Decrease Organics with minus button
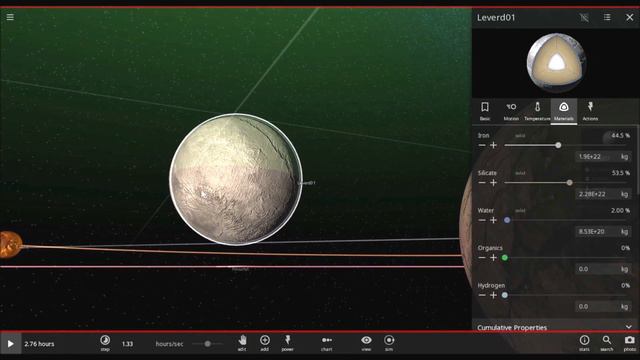640x360 pixels. click(x=482, y=258)
